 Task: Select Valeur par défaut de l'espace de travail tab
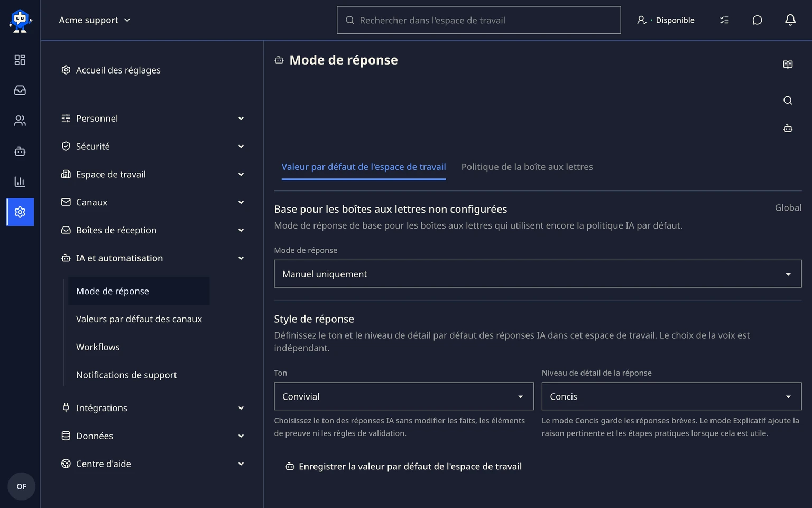point(364,167)
